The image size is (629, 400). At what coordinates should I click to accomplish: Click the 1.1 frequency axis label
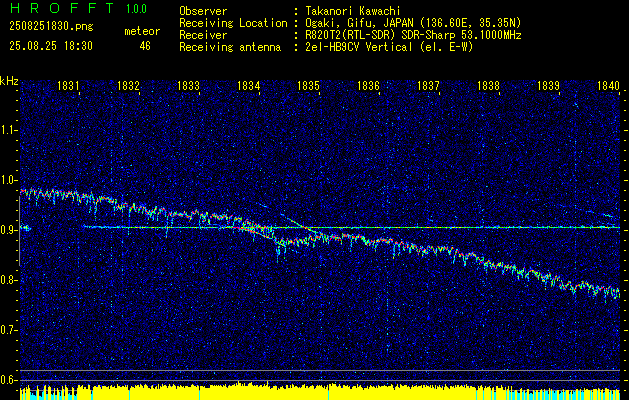coord(9,130)
